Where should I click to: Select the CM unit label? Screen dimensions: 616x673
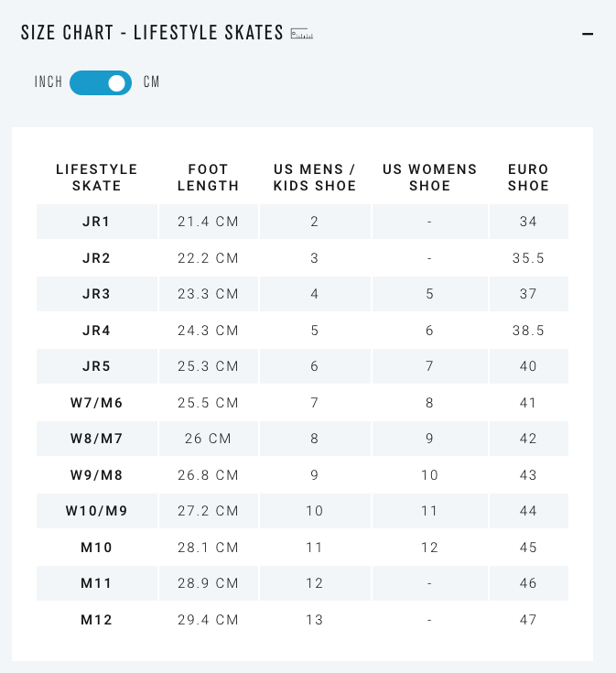click(151, 82)
